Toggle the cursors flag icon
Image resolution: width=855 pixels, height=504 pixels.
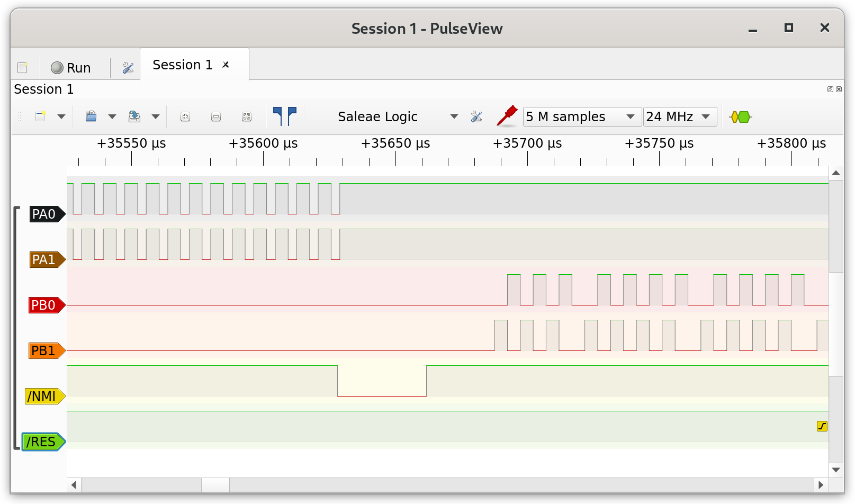[285, 116]
